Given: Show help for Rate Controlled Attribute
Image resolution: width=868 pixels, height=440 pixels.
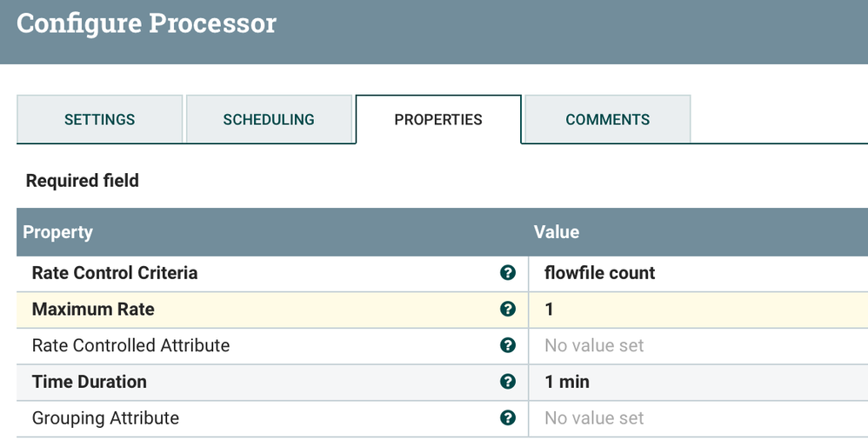Looking at the screenshot, I should (x=508, y=345).
